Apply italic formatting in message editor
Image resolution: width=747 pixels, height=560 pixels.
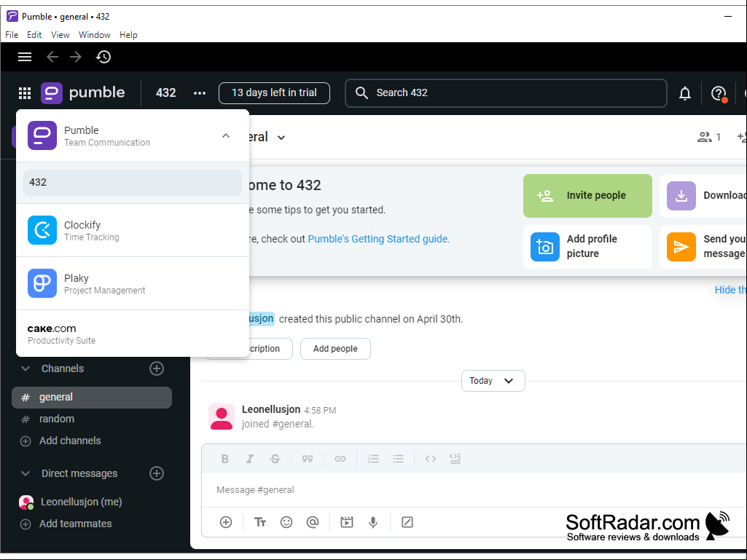point(250,459)
